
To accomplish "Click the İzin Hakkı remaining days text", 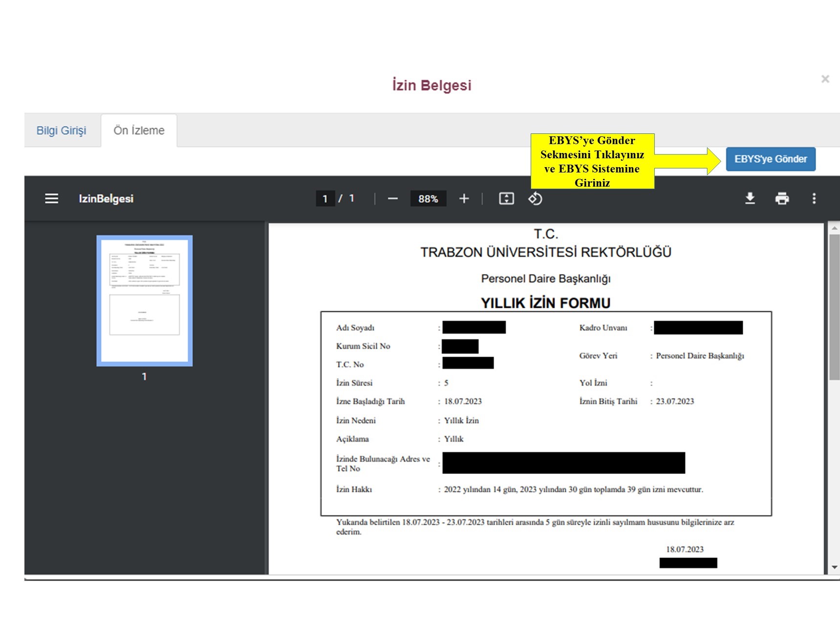I will click(x=573, y=489).
